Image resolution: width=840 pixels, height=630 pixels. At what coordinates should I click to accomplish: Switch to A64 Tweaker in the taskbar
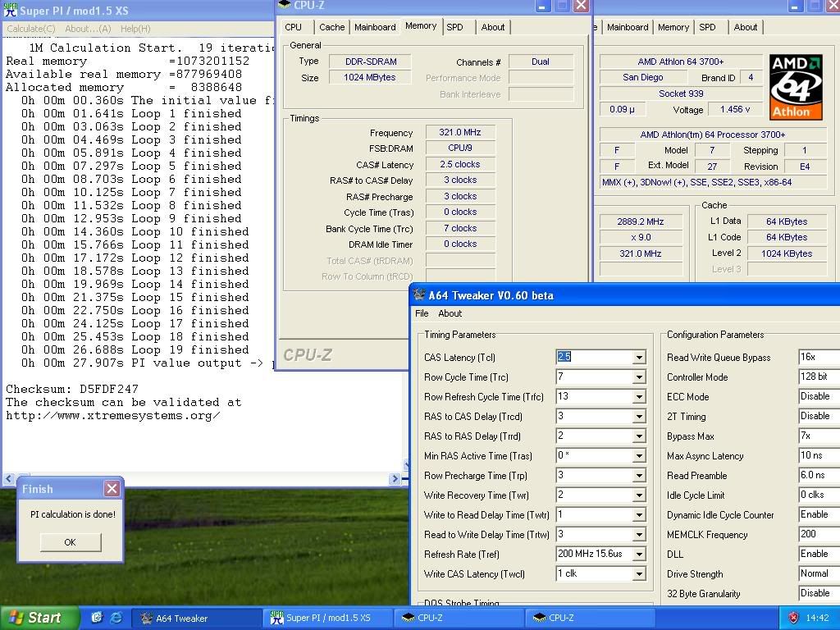tap(197, 619)
